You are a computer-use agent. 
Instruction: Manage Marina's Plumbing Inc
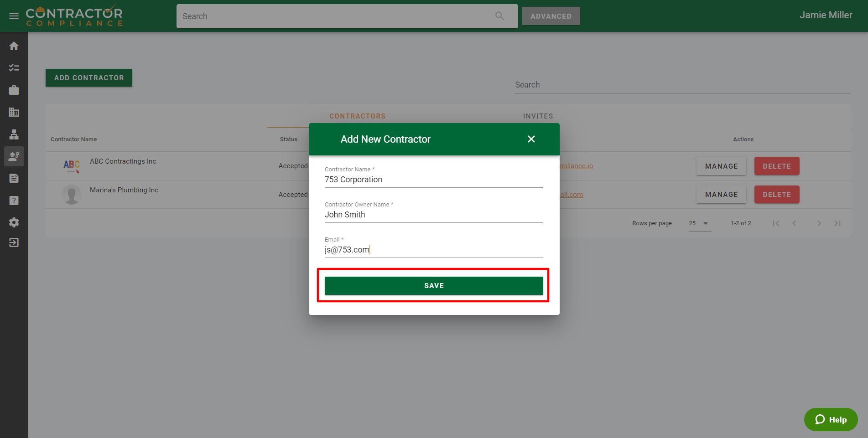[x=721, y=195]
